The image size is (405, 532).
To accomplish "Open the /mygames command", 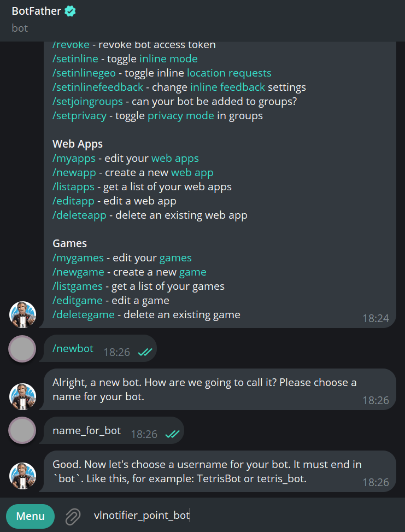I will [x=78, y=258].
